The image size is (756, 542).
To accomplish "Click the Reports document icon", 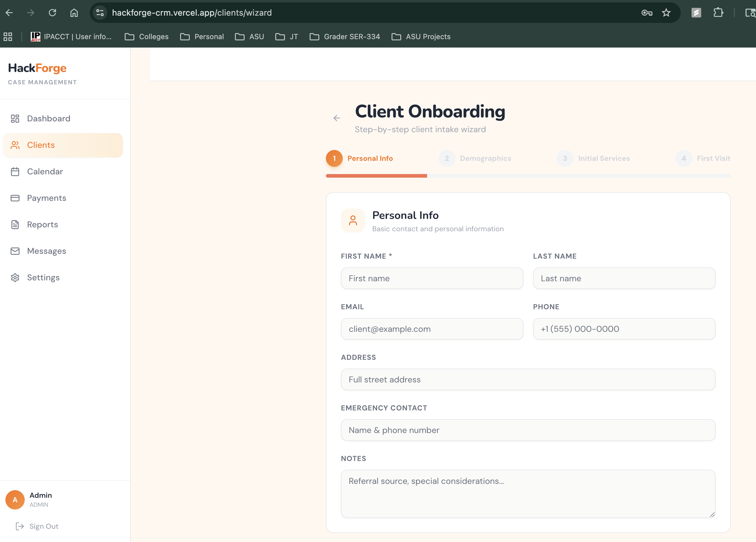I will pyautogui.click(x=15, y=224).
